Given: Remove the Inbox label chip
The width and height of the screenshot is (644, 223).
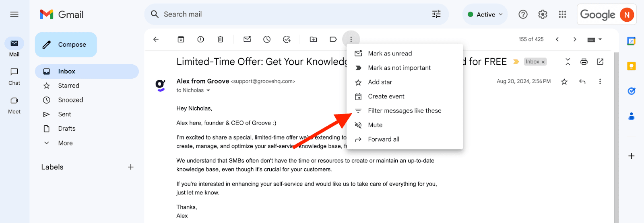Looking at the screenshot, I should point(543,62).
